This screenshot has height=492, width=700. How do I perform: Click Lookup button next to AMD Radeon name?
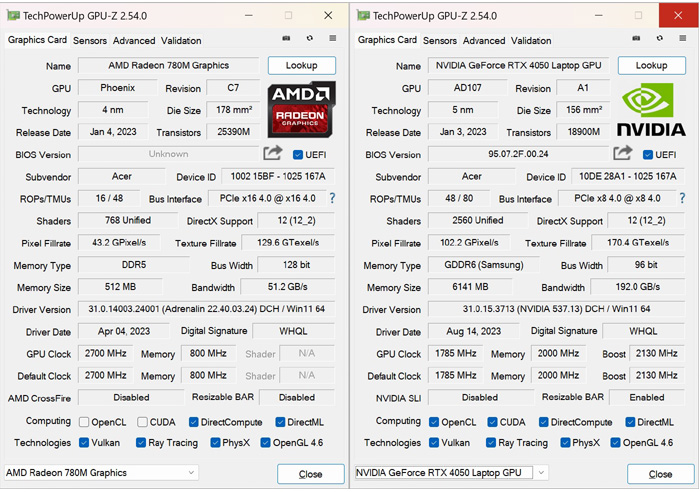[x=301, y=66]
